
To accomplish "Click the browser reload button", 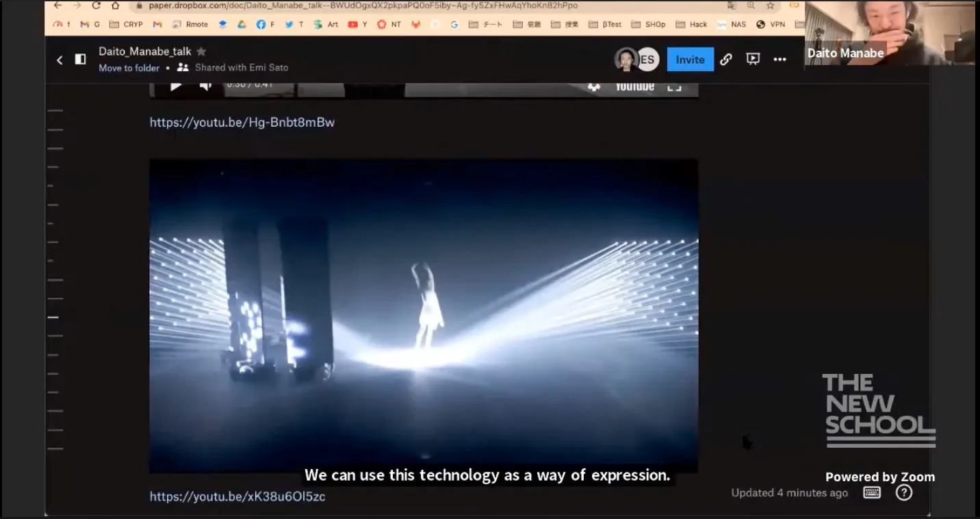I will tap(96, 5).
